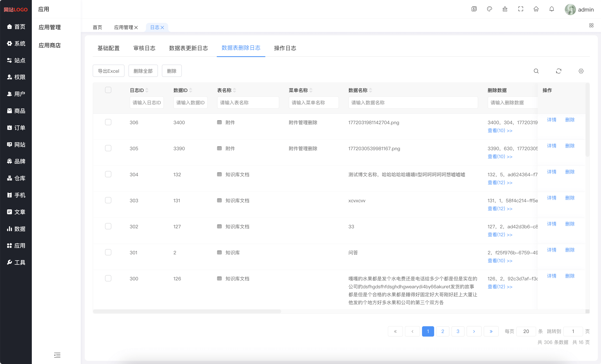Click 详情 link for log 304

551,172
